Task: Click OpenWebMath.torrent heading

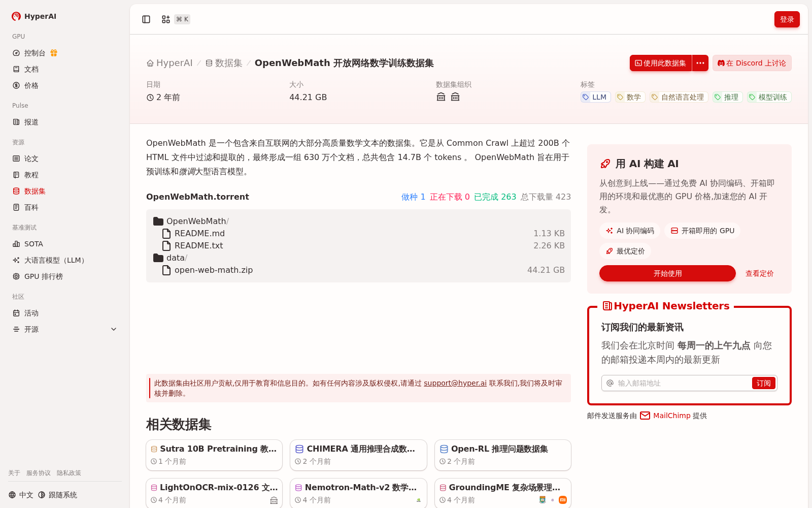Action: (197, 197)
